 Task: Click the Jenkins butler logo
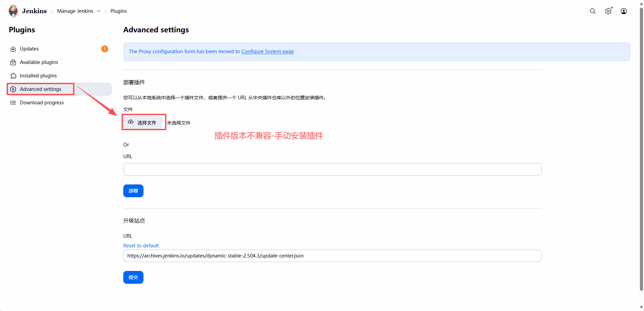(x=13, y=11)
